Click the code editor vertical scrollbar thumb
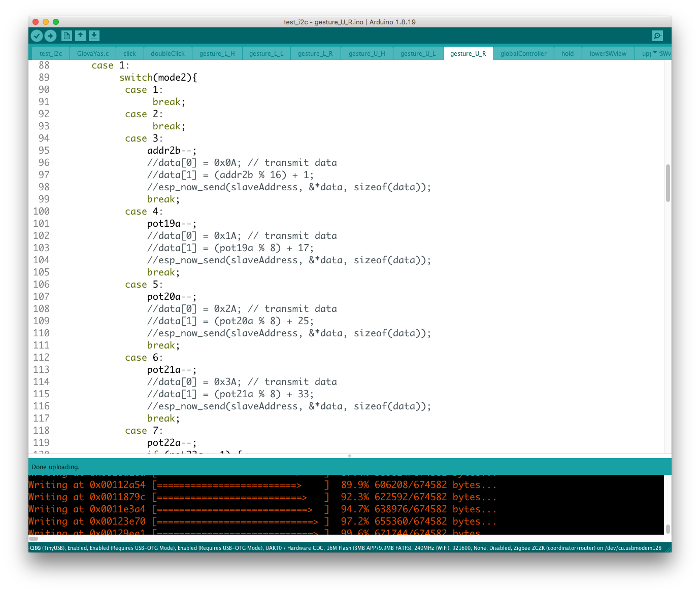This screenshot has height=593, width=700. point(668,183)
